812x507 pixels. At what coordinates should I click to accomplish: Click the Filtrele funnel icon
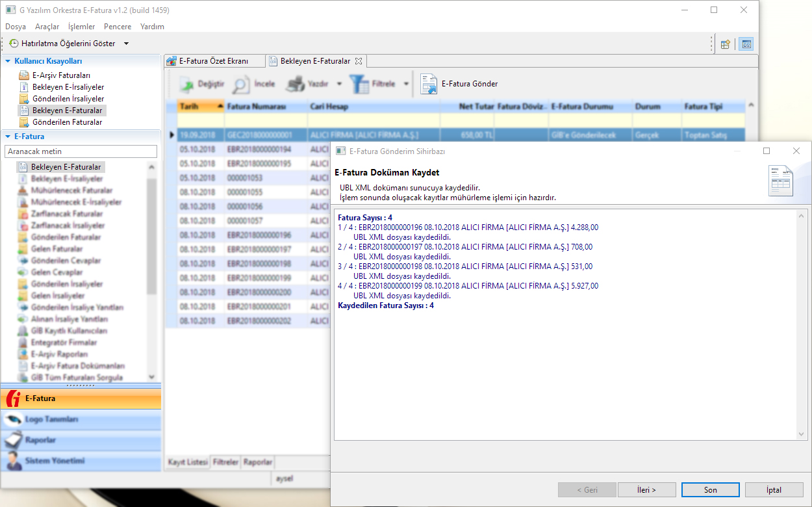359,84
